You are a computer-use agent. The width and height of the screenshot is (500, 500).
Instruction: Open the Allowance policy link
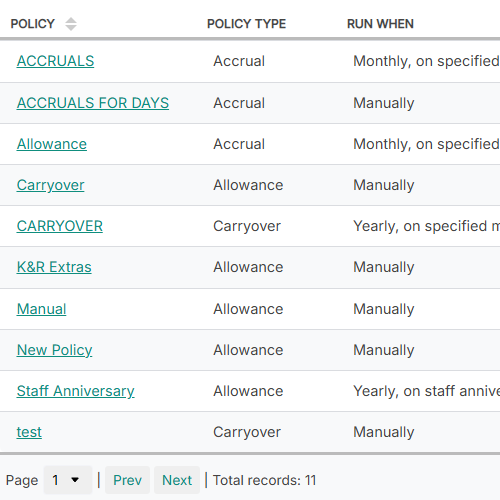pyautogui.click(x=52, y=144)
